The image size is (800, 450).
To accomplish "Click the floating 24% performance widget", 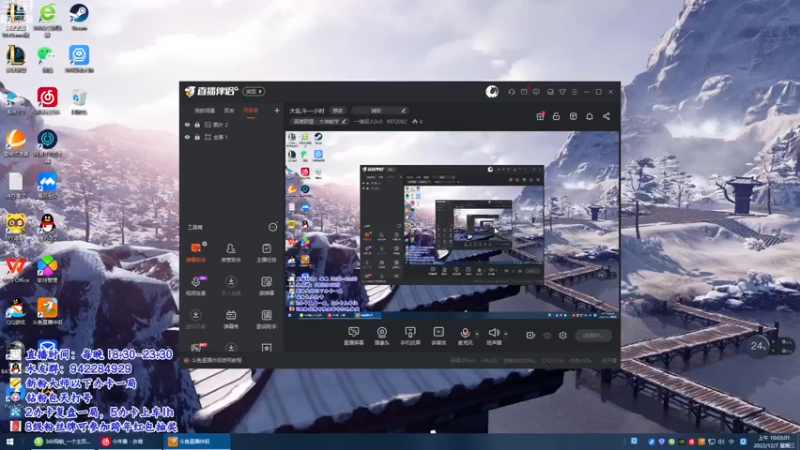I will (758, 346).
